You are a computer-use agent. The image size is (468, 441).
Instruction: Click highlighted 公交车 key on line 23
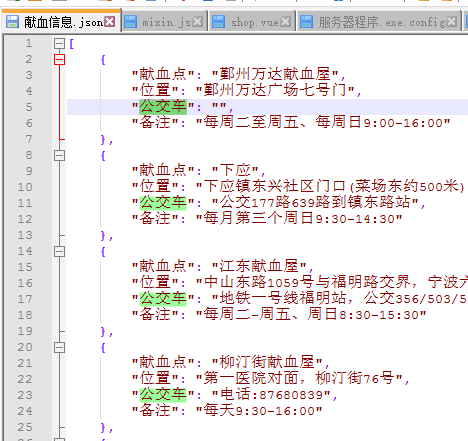click(x=163, y=395)
